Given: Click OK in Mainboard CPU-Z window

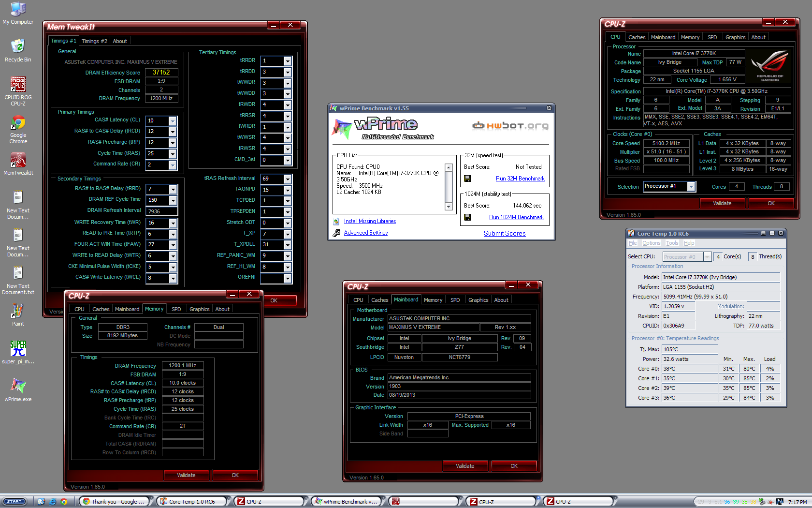Looking at the screenshot, I should coord(514,466).
